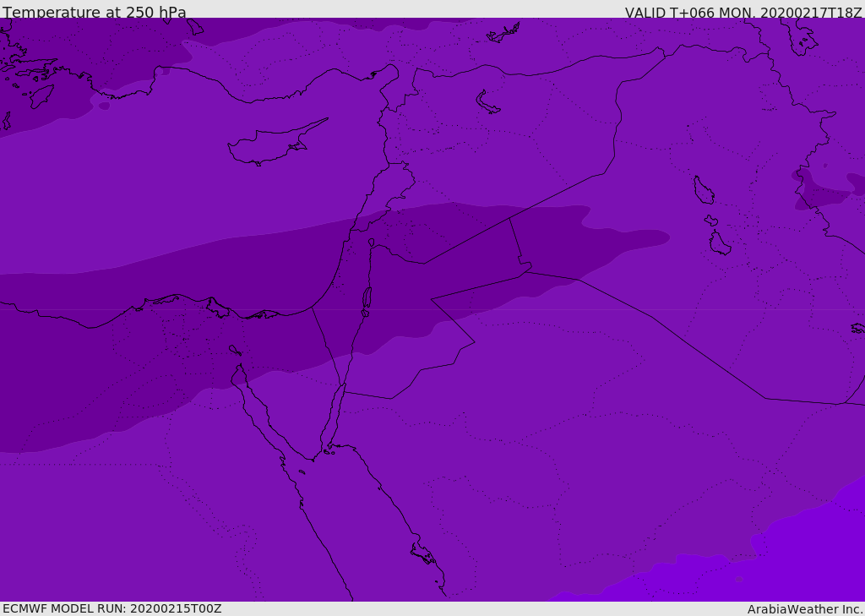865x616 pixels.
Task: Click the "ArabiaWeather Inc." credit text
Action: 804,609
